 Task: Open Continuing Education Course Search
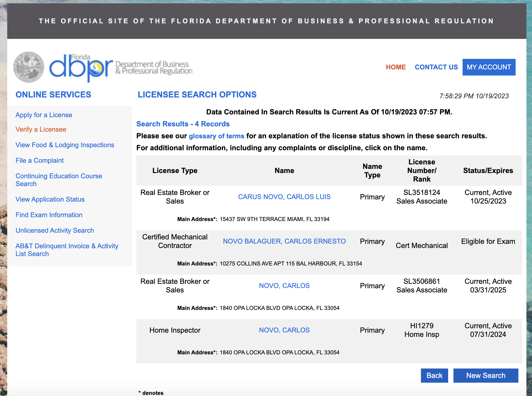pos(59,180)
